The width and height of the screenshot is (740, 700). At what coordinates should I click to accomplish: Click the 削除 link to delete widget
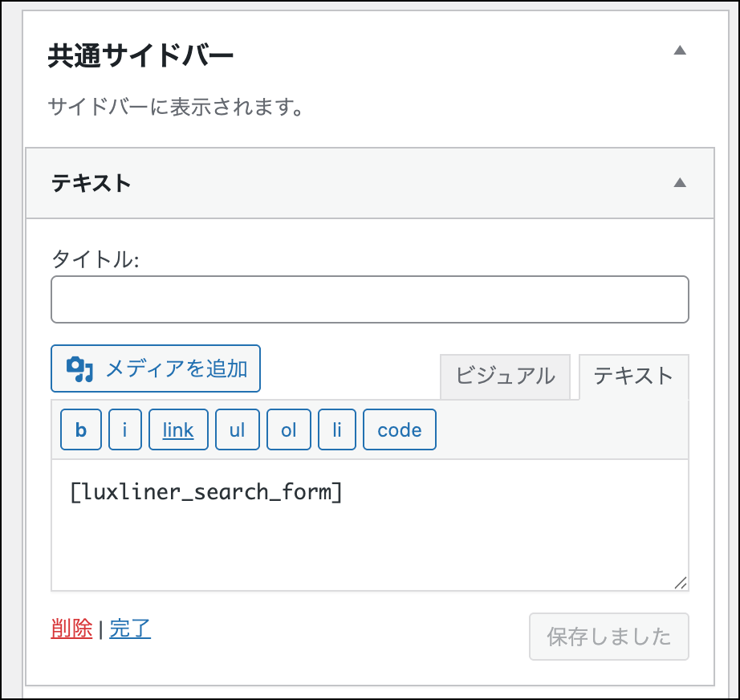[71, 629]
